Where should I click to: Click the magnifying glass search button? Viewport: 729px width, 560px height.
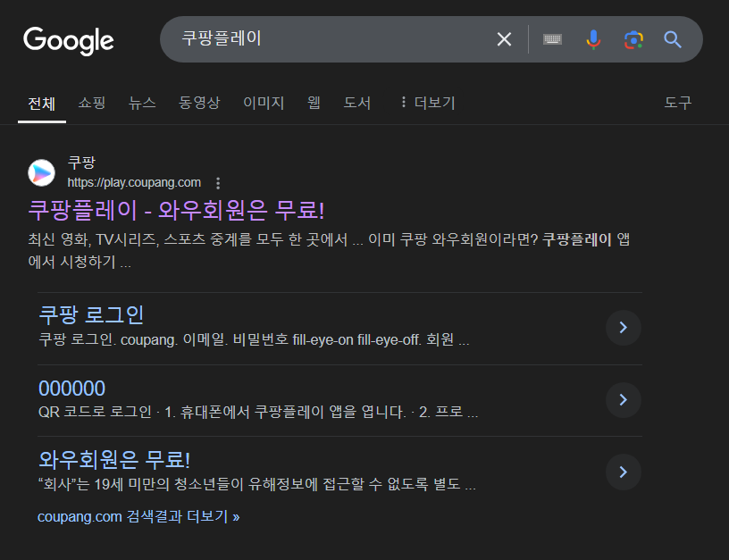pos(673,39)
